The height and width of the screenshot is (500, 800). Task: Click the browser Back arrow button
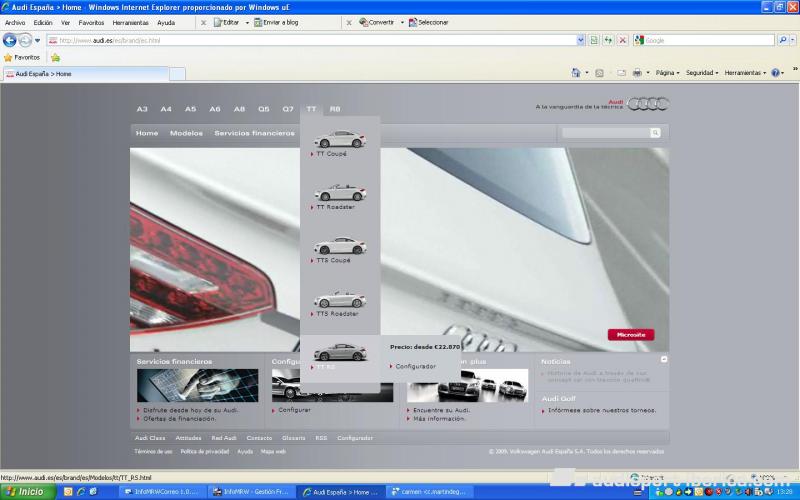10,40
